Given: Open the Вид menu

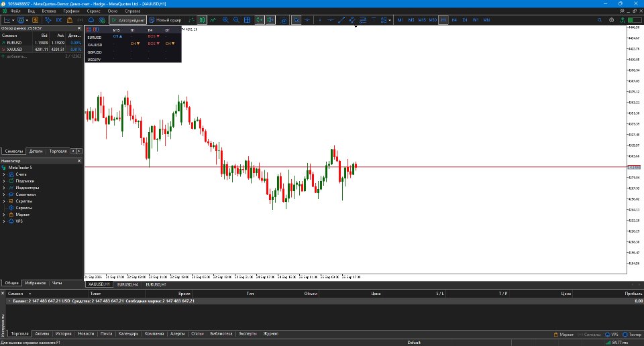Looking at the screenshot, I should (32, 11).
